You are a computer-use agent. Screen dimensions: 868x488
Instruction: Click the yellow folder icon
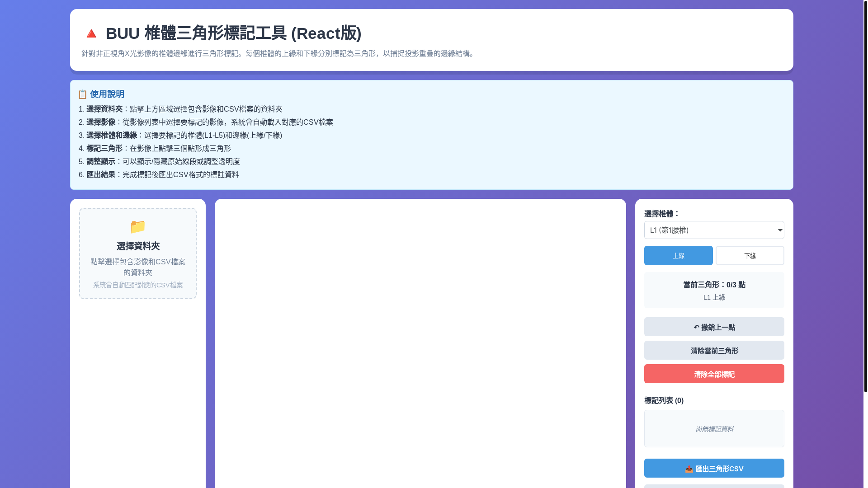click(138, 226)
